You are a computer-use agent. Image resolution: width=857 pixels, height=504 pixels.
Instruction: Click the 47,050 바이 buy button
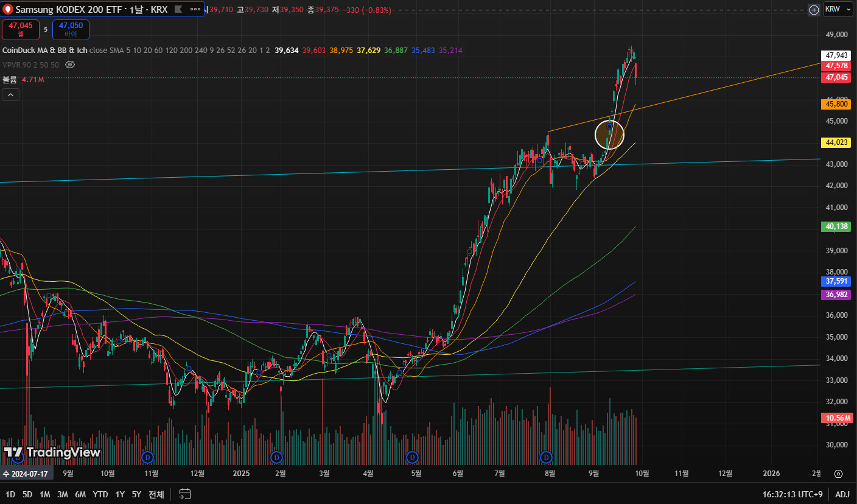[71, 30]
